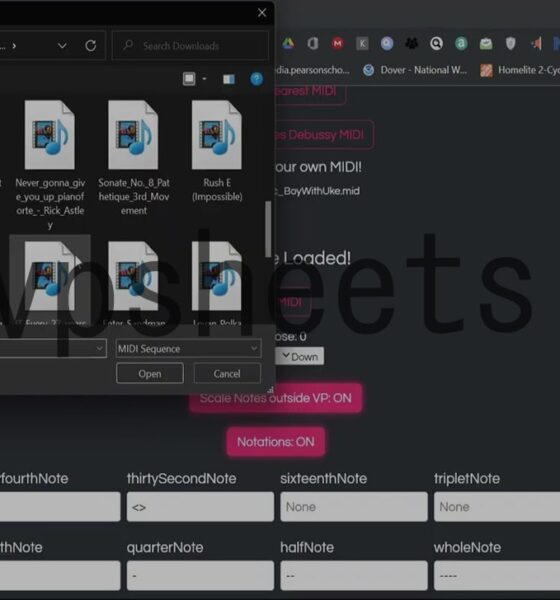Click the thirtySecondNote input field
The height and width of the screenshot is (600, 560).
pos(200,507)
